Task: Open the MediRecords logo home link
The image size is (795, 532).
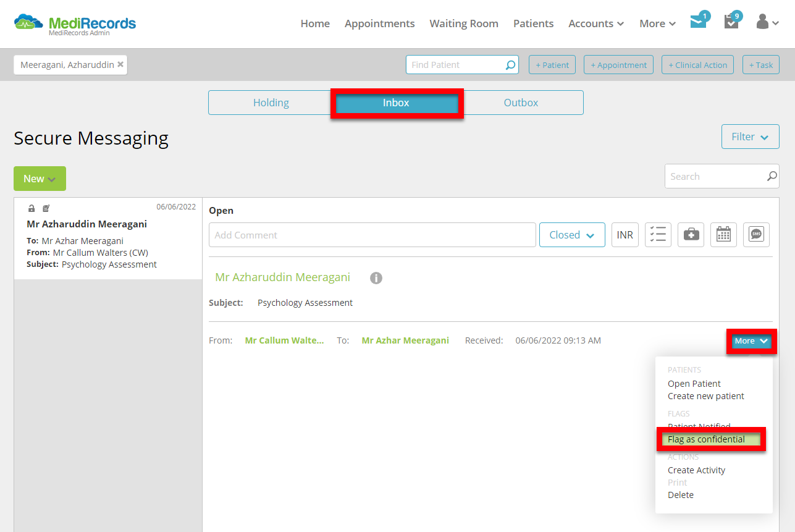Action: 75,24
